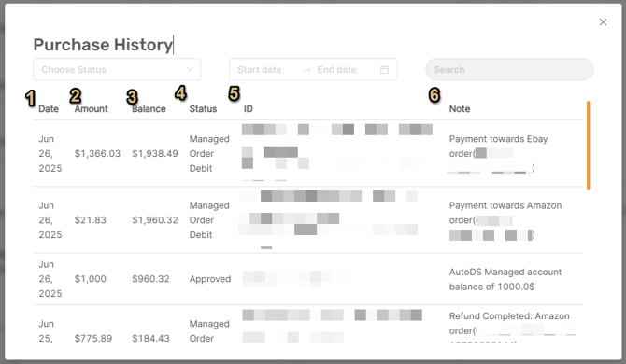The height and width of the screenshot is (364, 626).
Task: Open the Choose Status dropdown
Action: pos(117,69)
